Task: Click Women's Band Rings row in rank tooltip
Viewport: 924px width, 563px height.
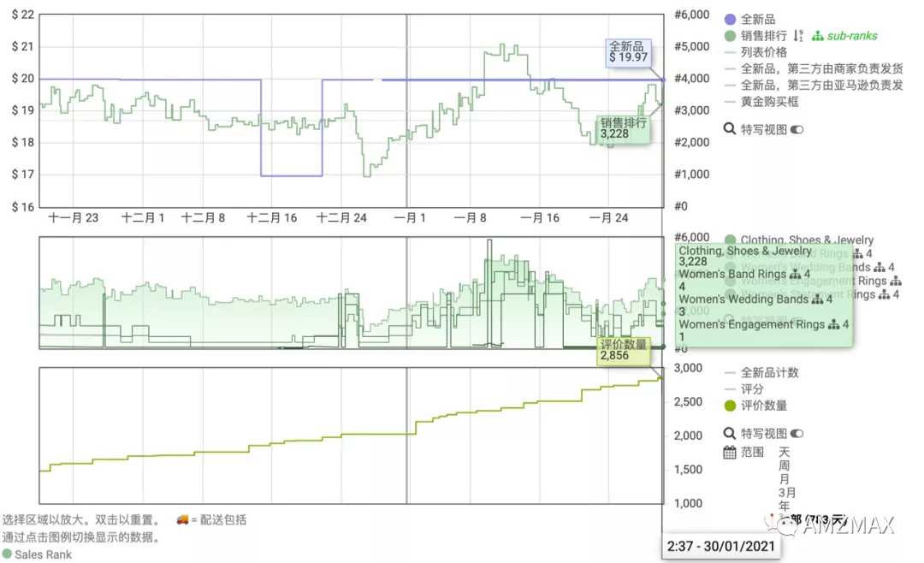Action: (744, 274)
